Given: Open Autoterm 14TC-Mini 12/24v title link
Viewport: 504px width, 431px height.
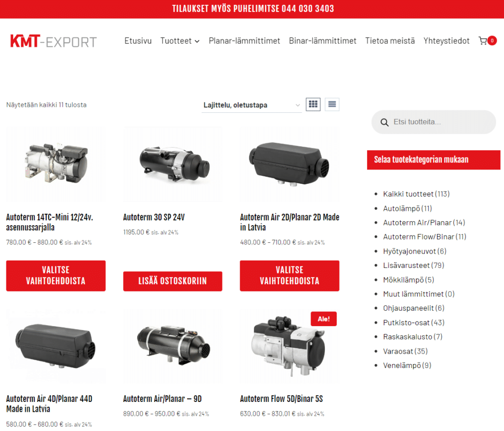Looking at the screenshot, I should pos(50,222).
